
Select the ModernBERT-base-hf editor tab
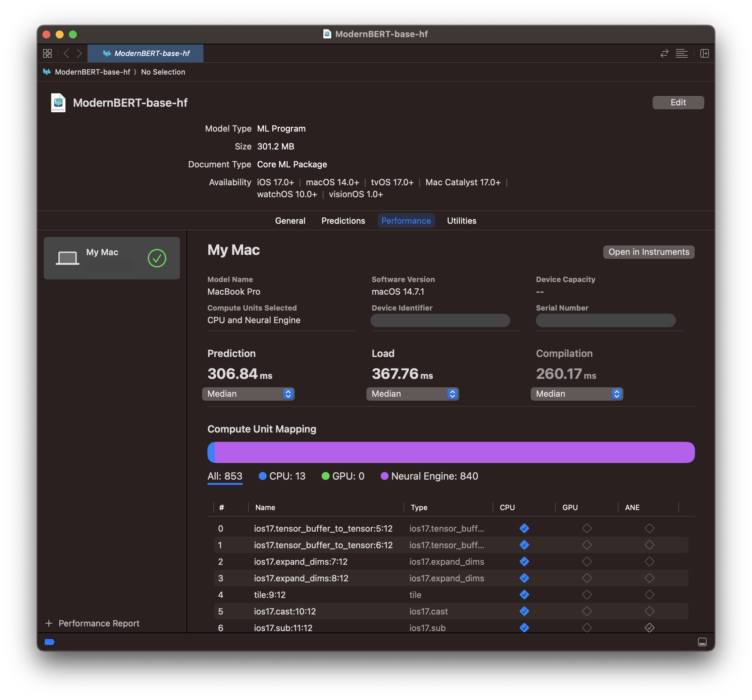coord(146,53)
